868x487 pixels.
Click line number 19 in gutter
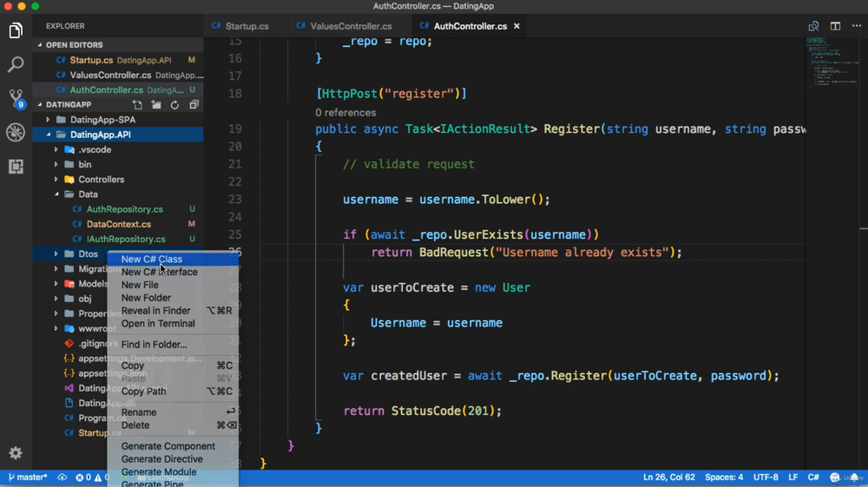click(x=234, y=129)
